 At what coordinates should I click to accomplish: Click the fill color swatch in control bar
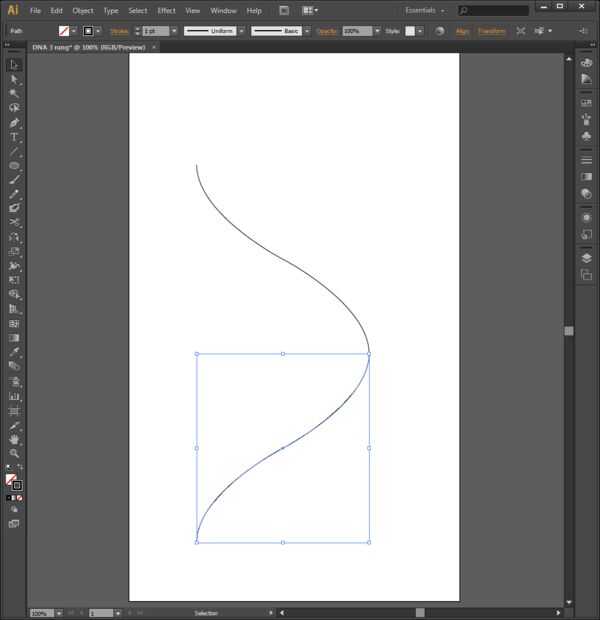pos(64,31)
